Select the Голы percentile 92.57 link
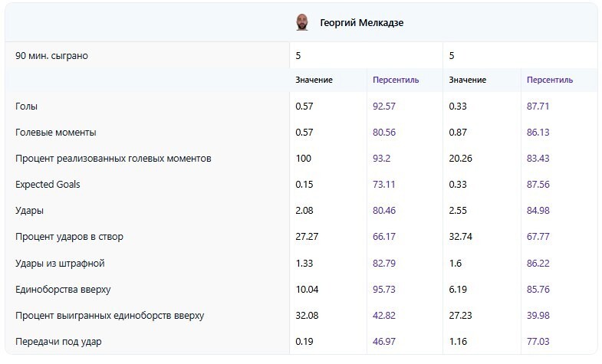Image resolution: width=602 pixels, height=364 pixels. (384, 107)
